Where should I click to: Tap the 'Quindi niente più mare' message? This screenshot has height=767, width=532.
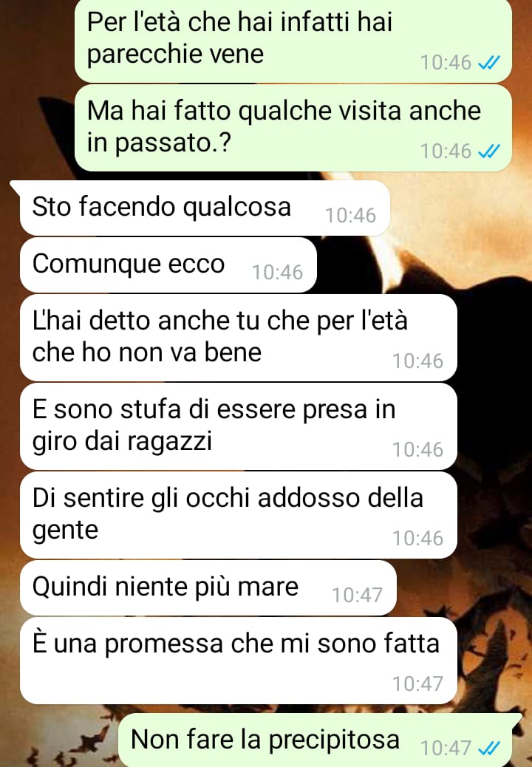point(208,588)
